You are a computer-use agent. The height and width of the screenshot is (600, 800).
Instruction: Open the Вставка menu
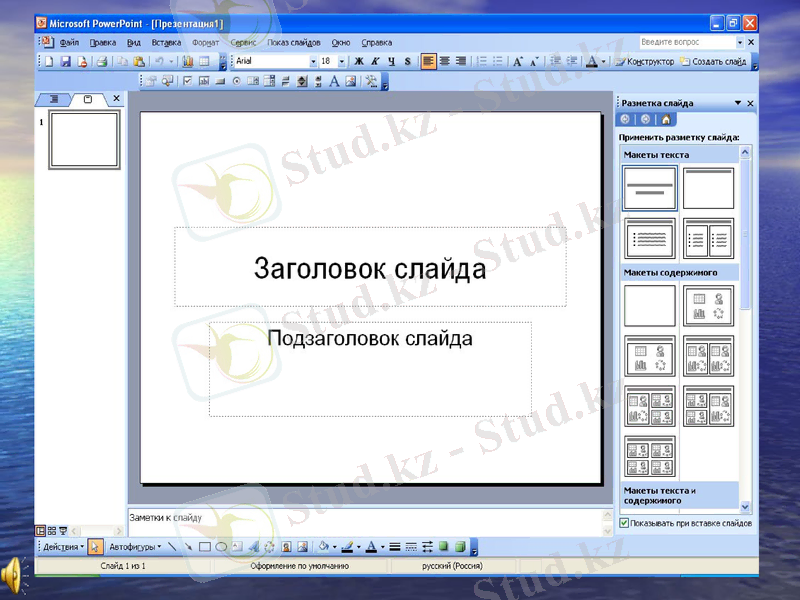pyautogui.click(x=166, y=42)
